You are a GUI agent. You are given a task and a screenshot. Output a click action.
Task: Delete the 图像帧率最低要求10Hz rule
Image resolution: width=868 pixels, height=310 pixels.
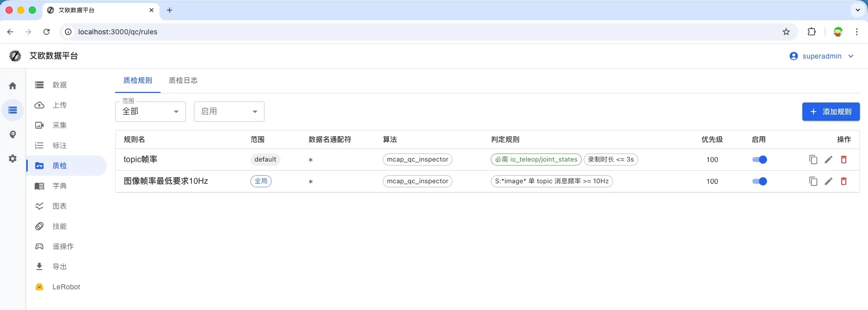click(843, 181)
